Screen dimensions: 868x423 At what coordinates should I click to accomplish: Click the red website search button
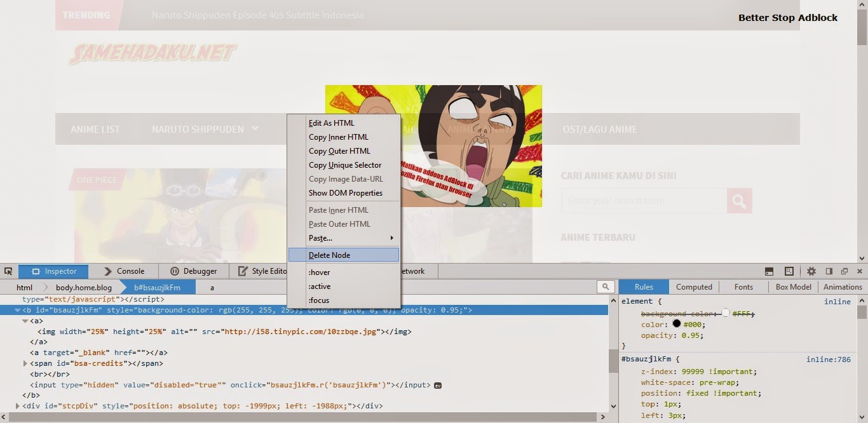[x=740, y=201]
